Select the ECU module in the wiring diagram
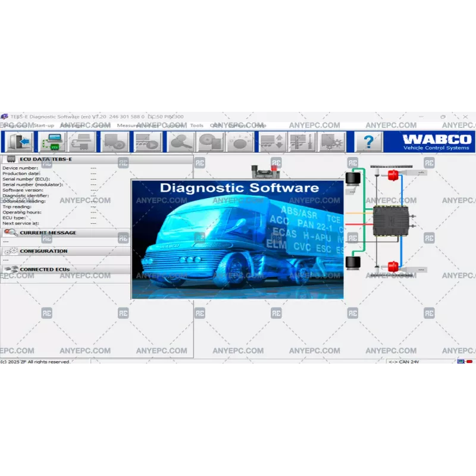The width and height of the screenshot is (476, 476). (391, 221)
